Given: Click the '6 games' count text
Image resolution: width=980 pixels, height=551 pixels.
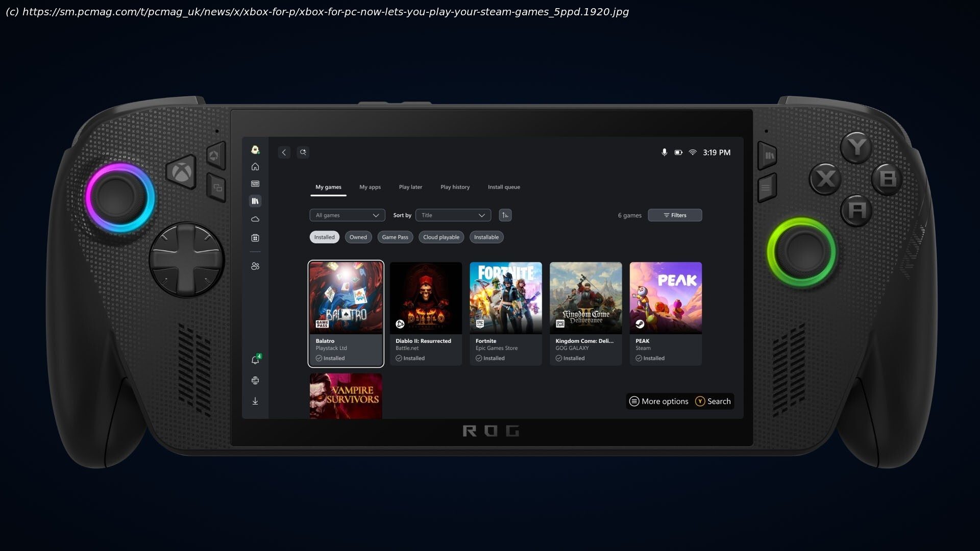Looking at the screenshot, I should 629,215.
